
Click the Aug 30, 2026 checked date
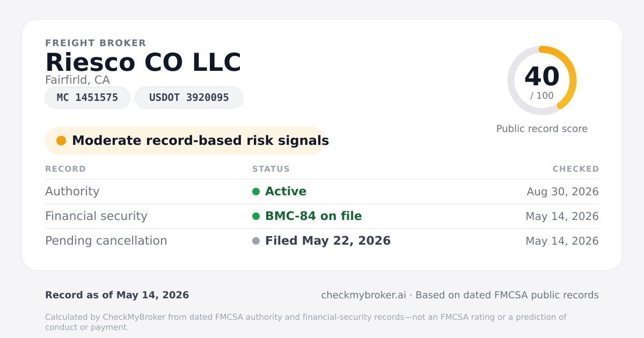(562, 192)
